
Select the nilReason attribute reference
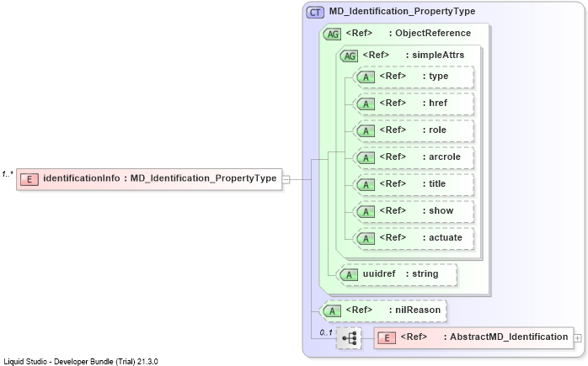click(x=385, y=311)
